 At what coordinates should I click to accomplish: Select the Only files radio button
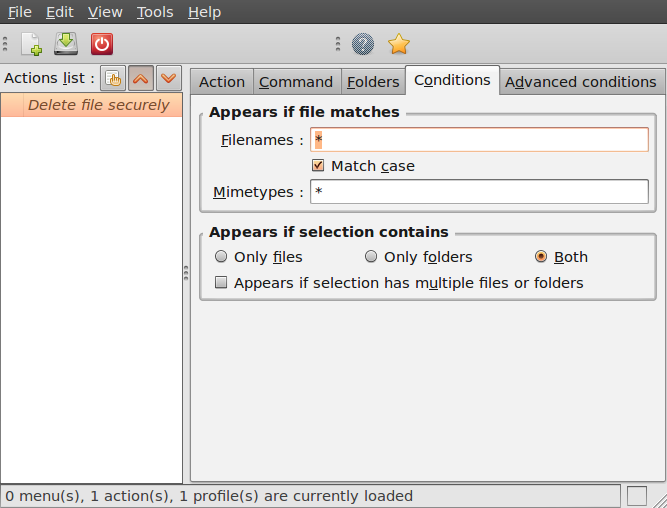click(221, 257)
